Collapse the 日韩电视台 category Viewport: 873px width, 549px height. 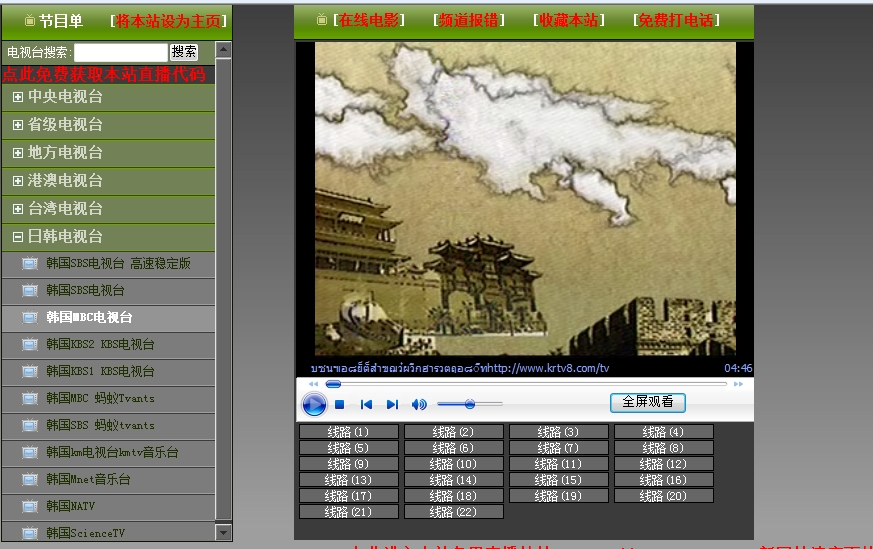(x=18, y=237)
